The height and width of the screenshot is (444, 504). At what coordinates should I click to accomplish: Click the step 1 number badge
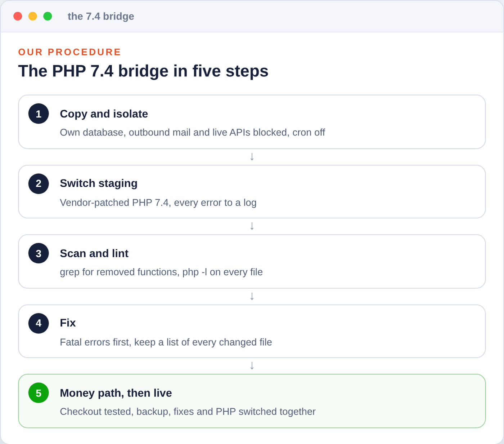pyautogui.click(x=39, y=114)
